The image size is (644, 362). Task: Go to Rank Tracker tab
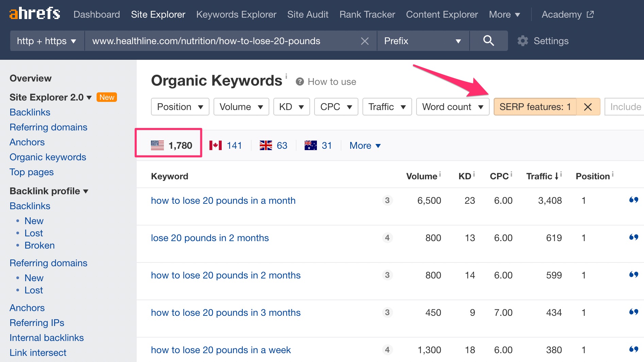click(367, 14)
